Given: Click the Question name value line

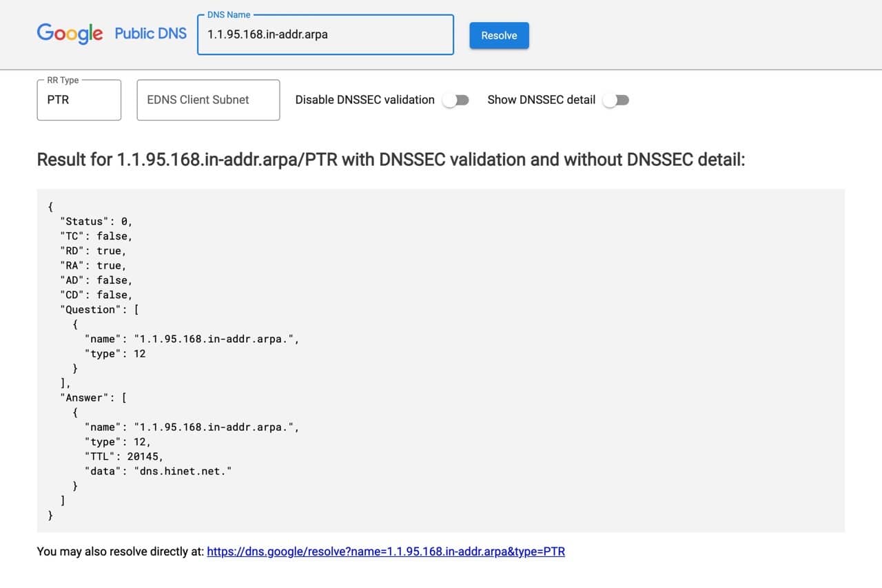Looking at the screenshot, I should 192,339.
